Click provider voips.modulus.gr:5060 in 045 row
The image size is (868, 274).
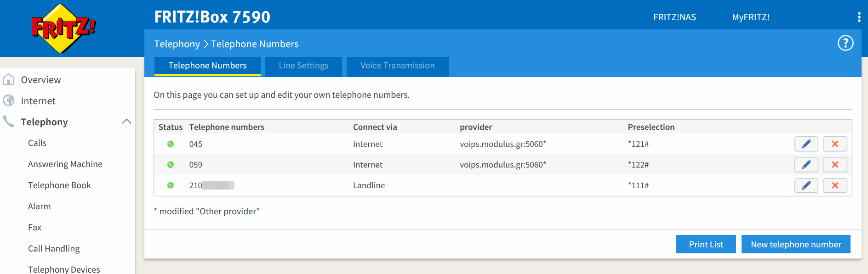(x=503, y=144)
